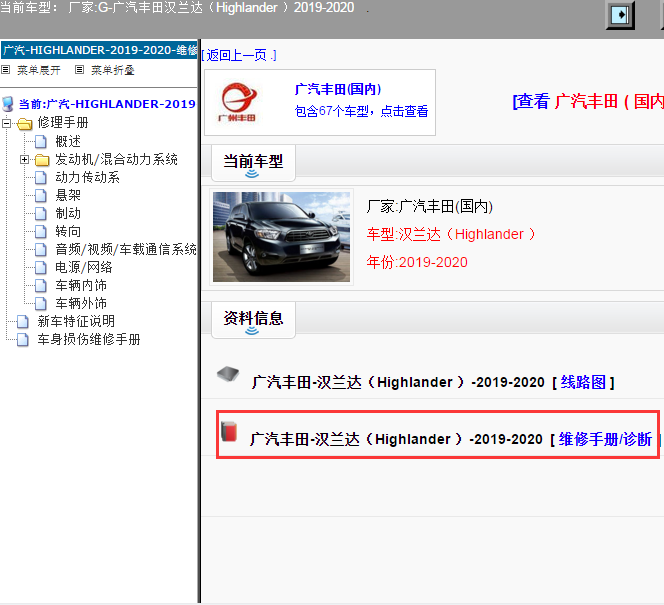This screenshot has width=664, height=605.
Task: Click the highlighted 广汽-HIGHLANDER-2019-2020 title bar
Action: 100,50
